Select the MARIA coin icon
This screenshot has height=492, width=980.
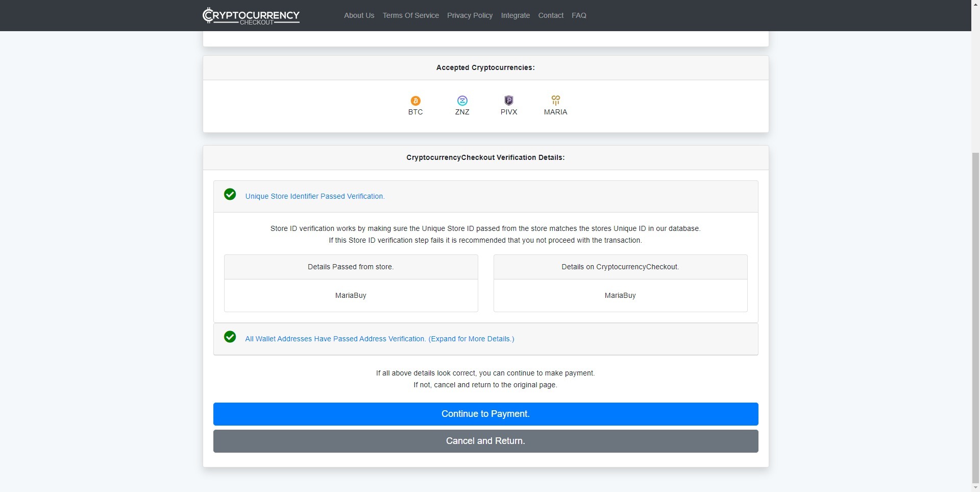tap(556, 101)
